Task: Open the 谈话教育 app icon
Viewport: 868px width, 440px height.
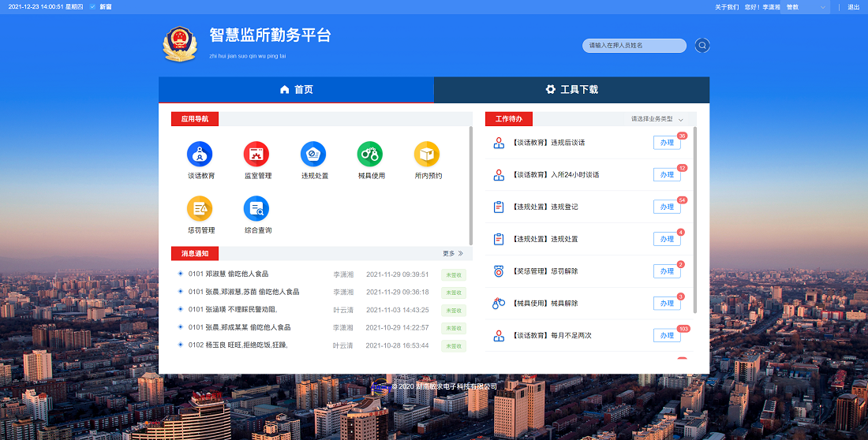Action: point(200,155)
